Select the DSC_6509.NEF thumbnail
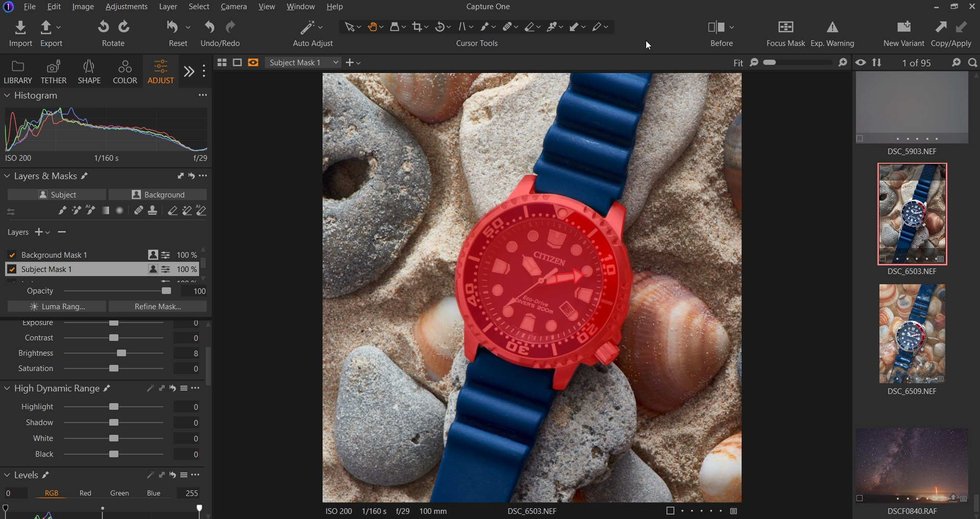980x519 pixels. click(x=912, y=334)
